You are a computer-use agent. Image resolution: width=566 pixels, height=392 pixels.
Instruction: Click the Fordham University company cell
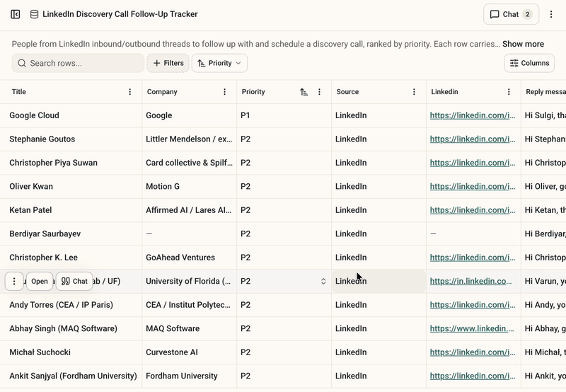click(x=190, y=376)
